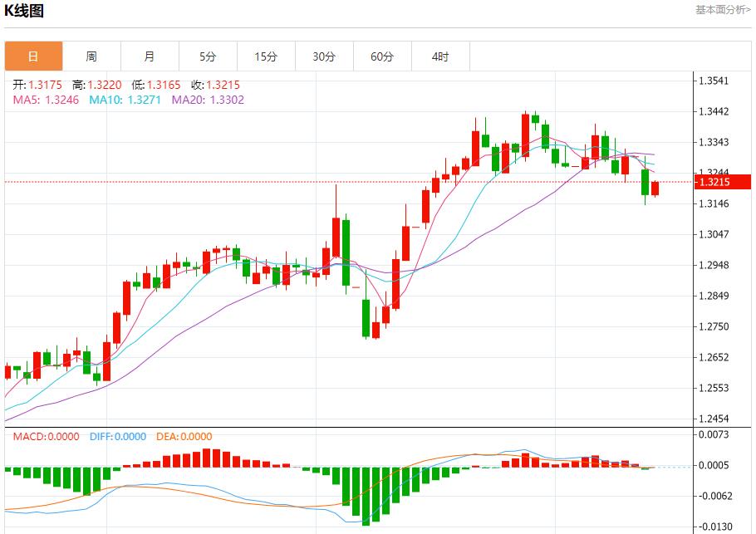
Task: Click the MACD indicator label
Action: [46, 437]
